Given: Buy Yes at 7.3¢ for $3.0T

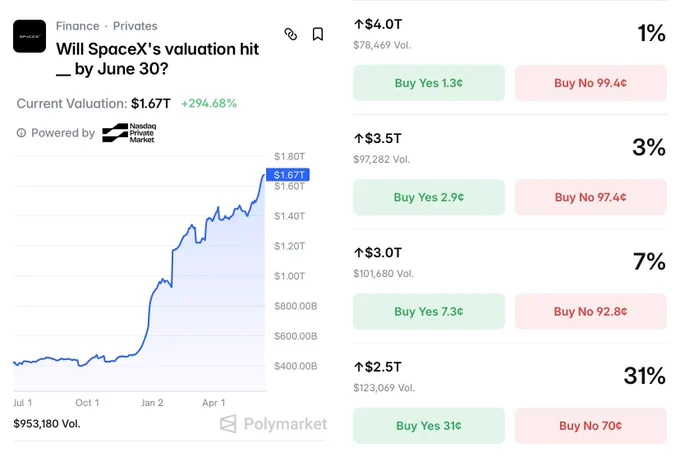Looking at the screenshot, I should 429,311.
